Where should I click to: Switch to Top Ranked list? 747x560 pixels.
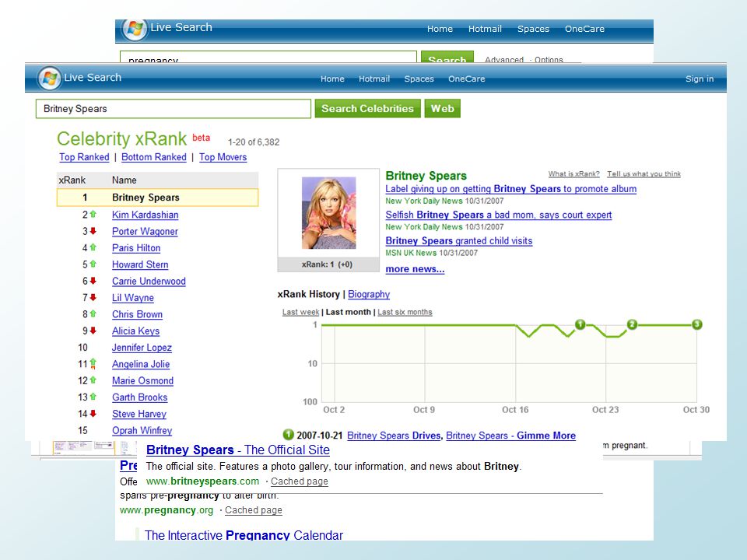(84, 157)
